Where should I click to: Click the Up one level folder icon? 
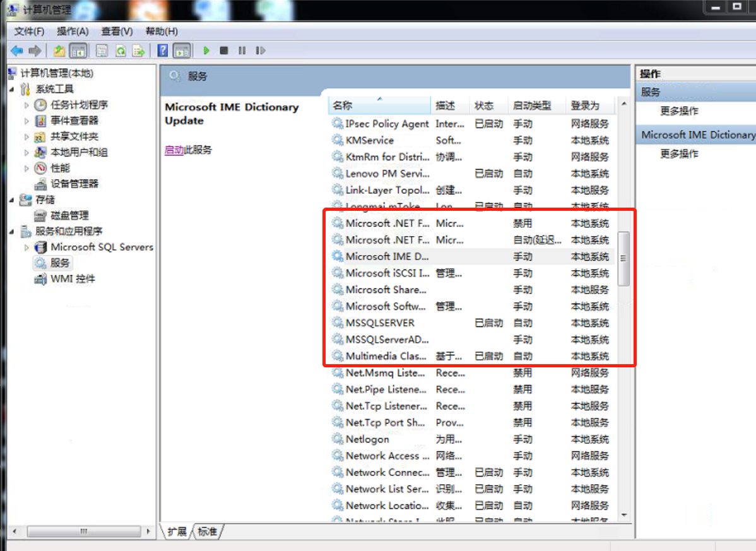point(59,50)
